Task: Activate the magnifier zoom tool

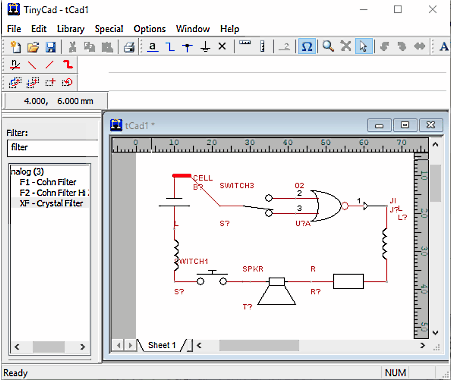Action: (328, 46)
